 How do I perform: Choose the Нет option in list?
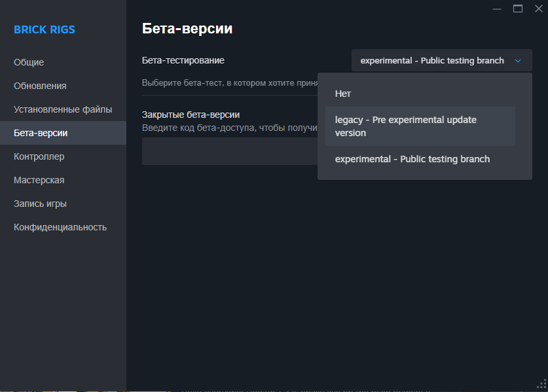pyautogui.click(x=420, y=94)
